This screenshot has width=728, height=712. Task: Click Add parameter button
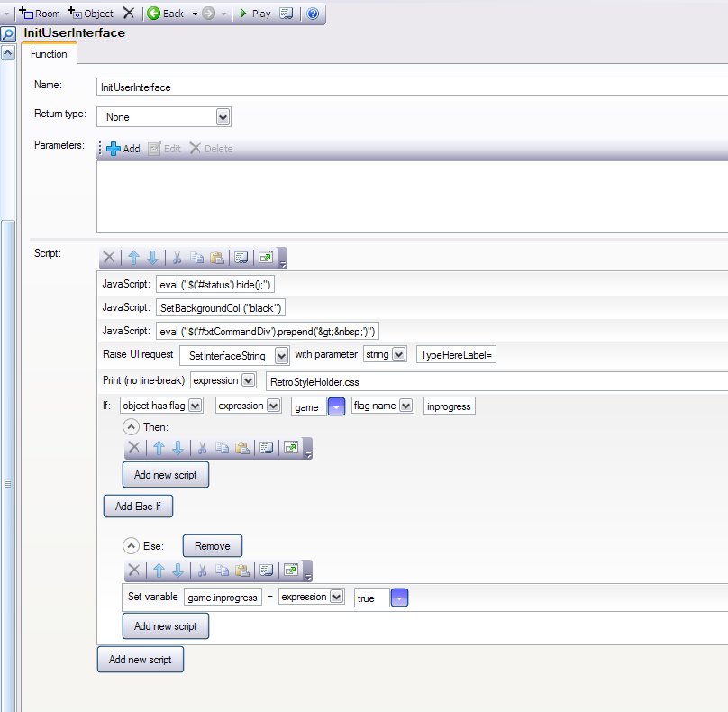tap(123, 149)
